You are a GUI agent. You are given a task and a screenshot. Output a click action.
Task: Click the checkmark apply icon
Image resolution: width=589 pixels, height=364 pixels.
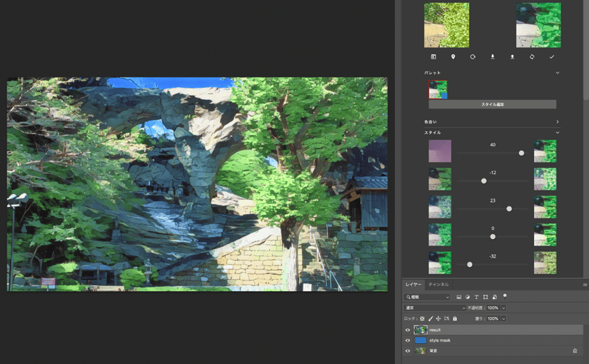coord(551,57)
